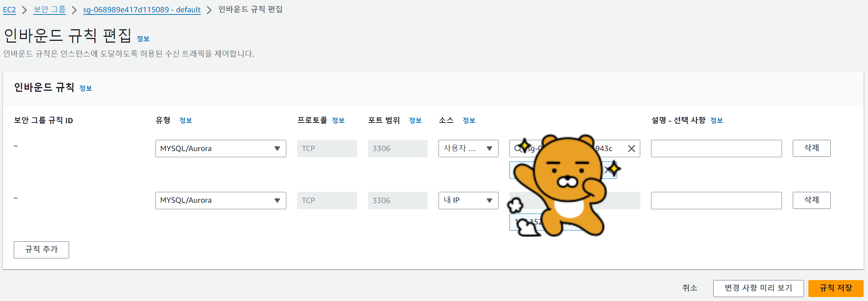Open 정보 link next to 유형 column

[186, 120]
